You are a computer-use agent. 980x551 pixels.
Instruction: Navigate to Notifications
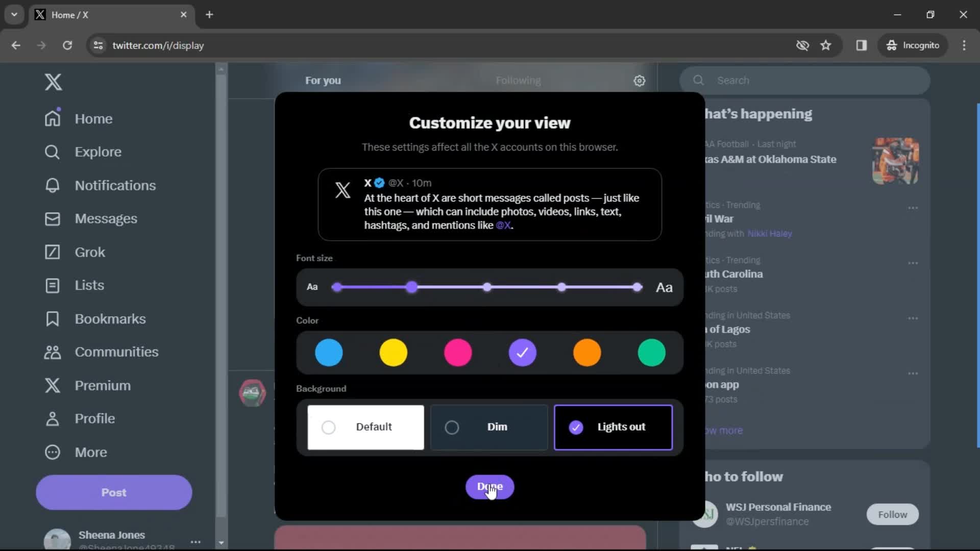coord(115,185)
